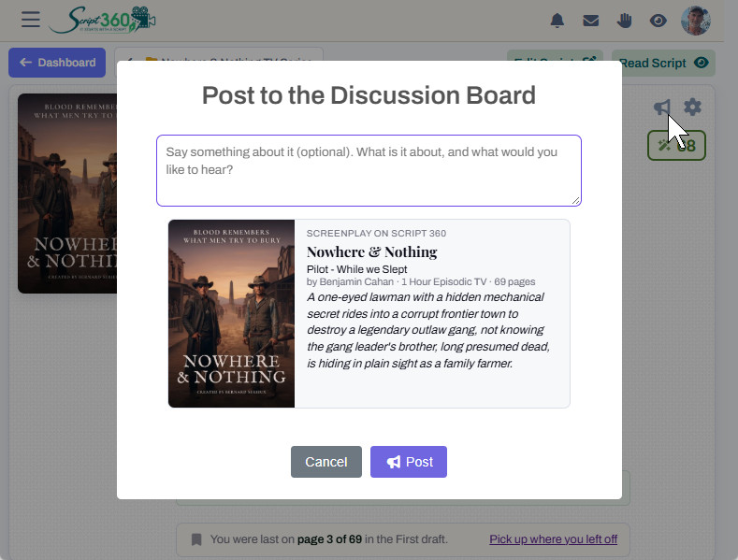Click the byline 'by Benjamin Cahan'
This screenshot has width=738, height=560.
coord(350,281)
